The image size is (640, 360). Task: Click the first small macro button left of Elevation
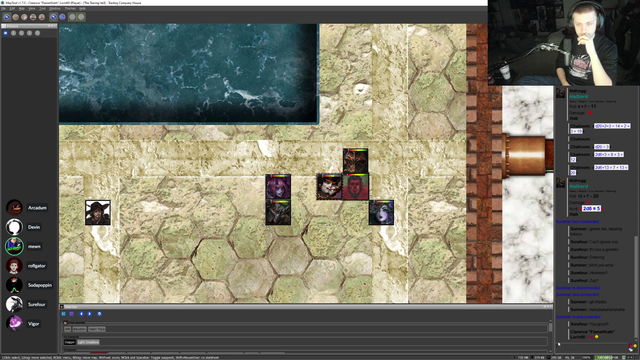pyautogui.click(x=67, y=329)
